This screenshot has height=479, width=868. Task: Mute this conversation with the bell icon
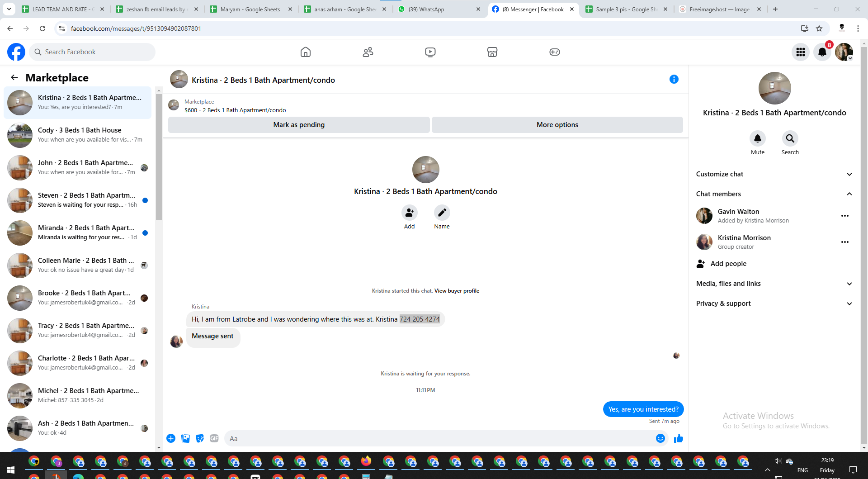pyautogui.click(x=758, y=138)
